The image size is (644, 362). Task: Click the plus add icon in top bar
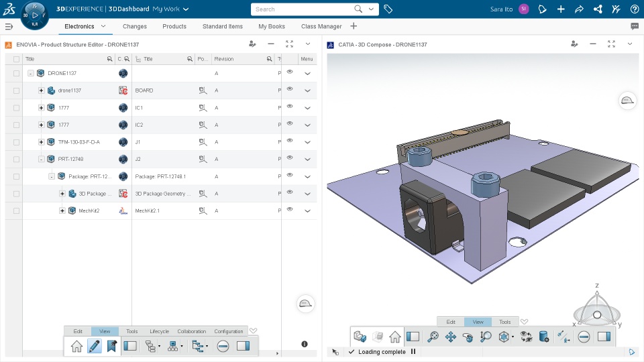[x=561, y=9]
